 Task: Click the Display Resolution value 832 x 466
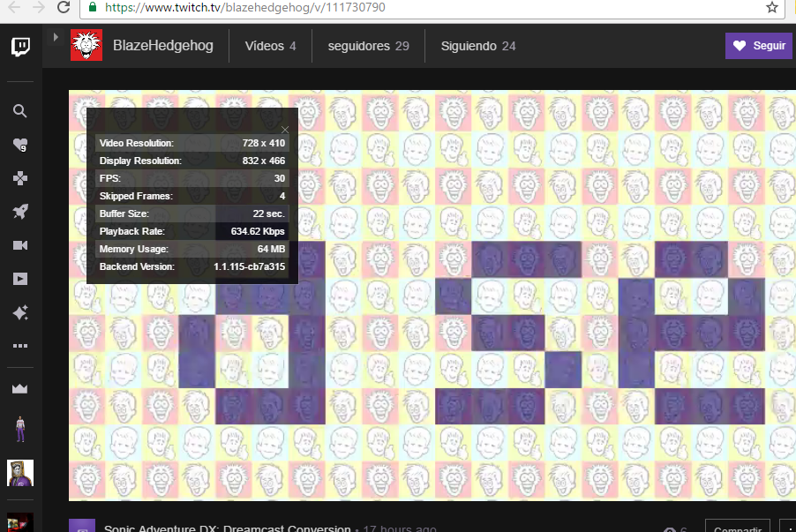(x=264, y=161)
